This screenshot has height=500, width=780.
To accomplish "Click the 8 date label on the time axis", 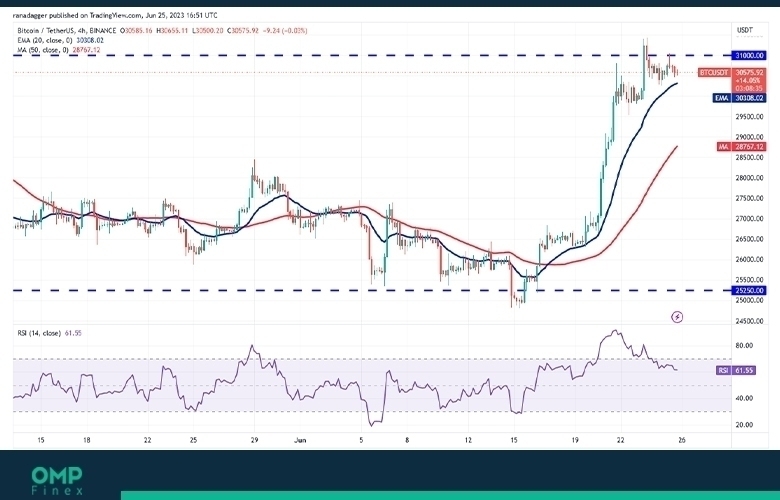I will [407, 440].
